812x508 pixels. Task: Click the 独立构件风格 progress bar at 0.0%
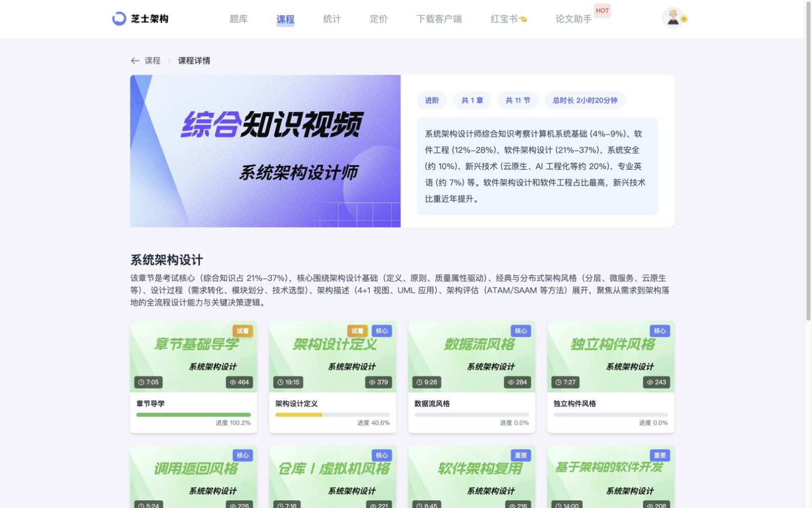pos(611,415)
